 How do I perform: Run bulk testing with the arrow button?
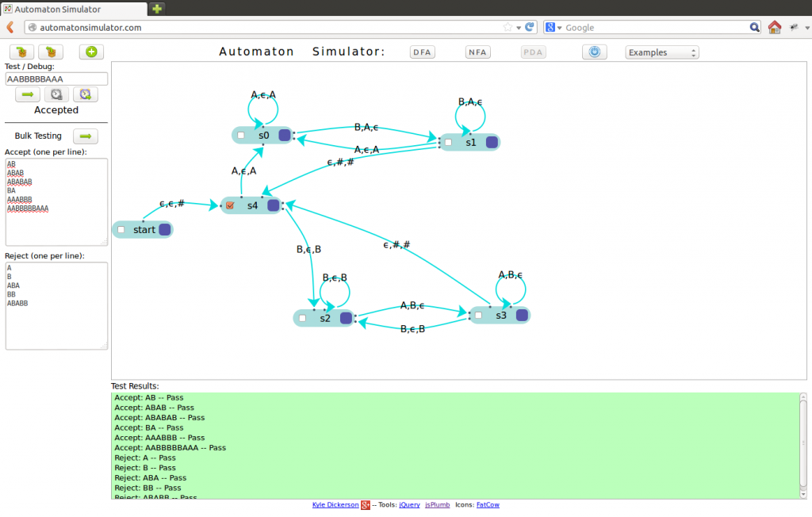tap(86, 136)
